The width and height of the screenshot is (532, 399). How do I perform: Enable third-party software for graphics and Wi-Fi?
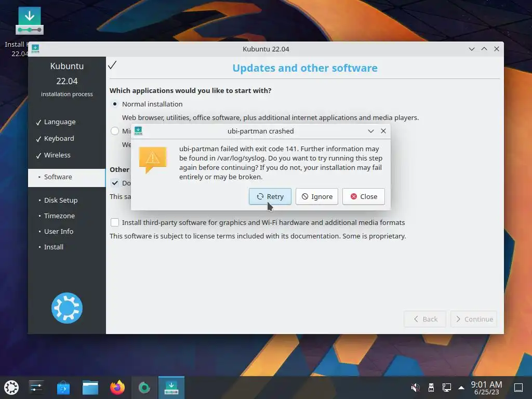point(115,222)
